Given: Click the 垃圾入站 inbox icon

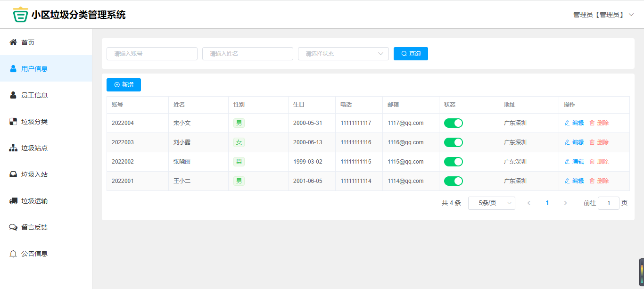Looking at the screenshot, I should click(13, 174).
